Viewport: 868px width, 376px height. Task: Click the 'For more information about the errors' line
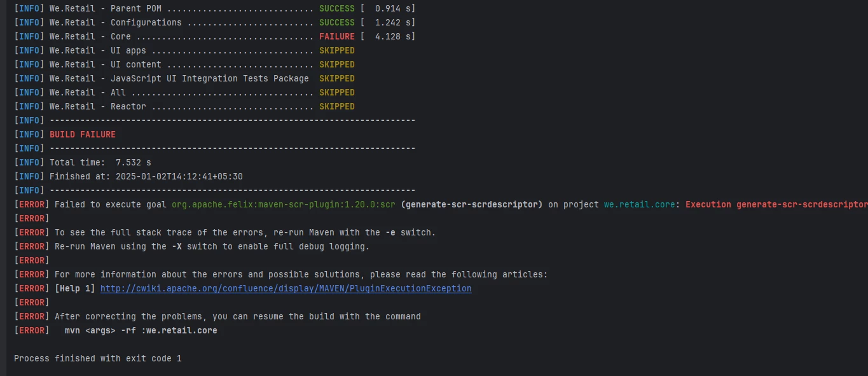(x=281, y=274)
